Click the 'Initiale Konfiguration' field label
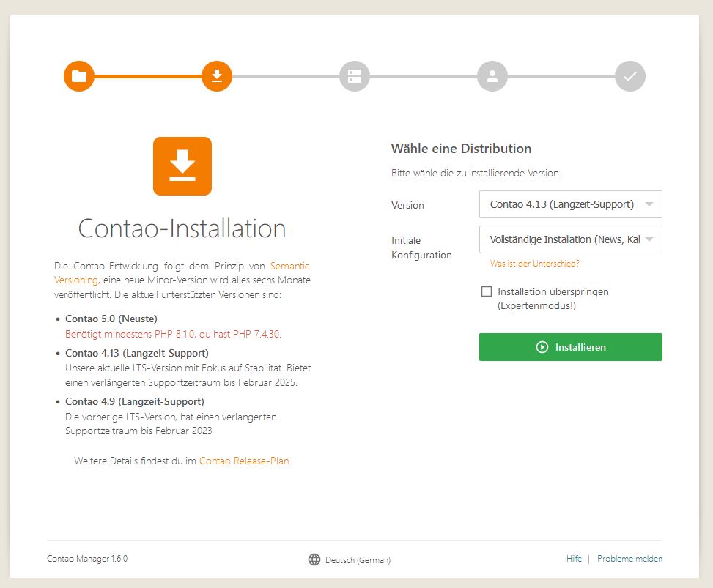The width and height of the screenshot is (713, 588). coord(421,248)
